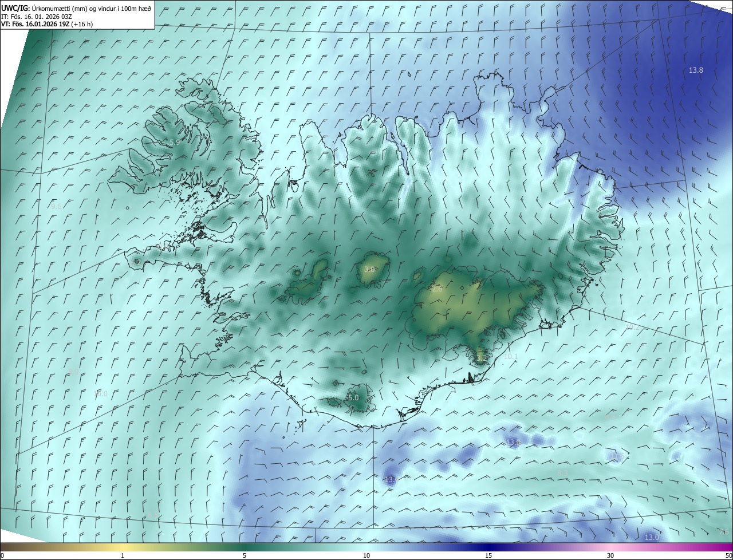Click the '2.6' value on the large glacier
The height and width of the screenshot is (560, 733).
[437, 290]
